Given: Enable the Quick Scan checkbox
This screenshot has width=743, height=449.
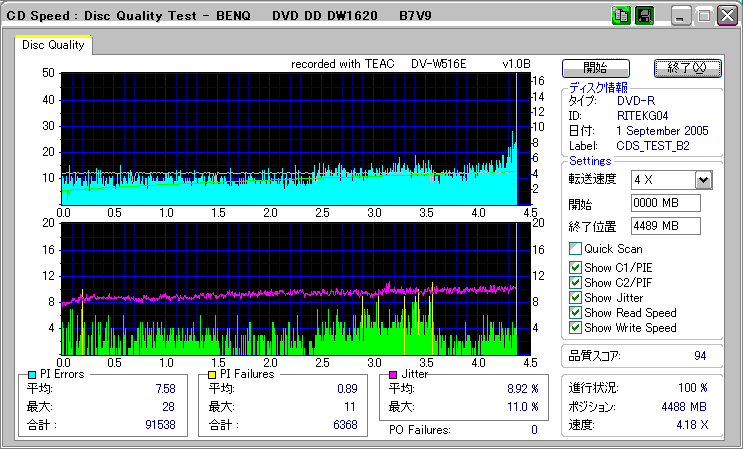Looking at the screenshot, I should tap(575, 249).
